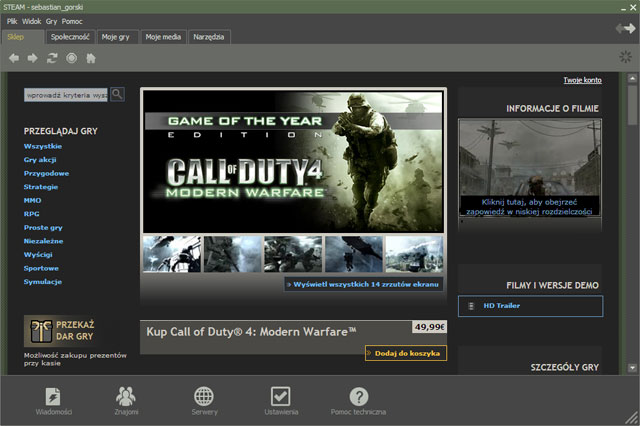
Task: Open Ustawienia settings icon
Action: 280,396
